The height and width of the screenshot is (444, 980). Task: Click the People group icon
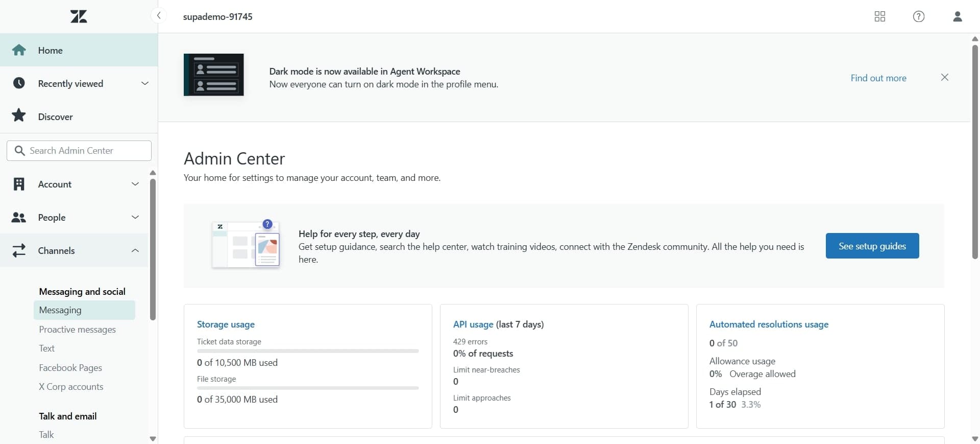tap(19, 218)
